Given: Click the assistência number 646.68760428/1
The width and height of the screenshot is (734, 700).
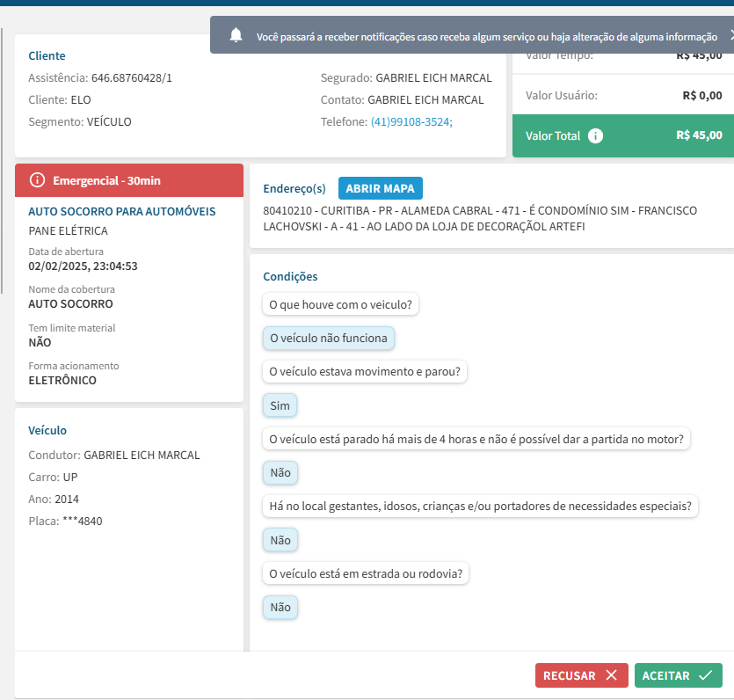Looking at the screenshot, I should pyautogui.click(x=132, y=77).
